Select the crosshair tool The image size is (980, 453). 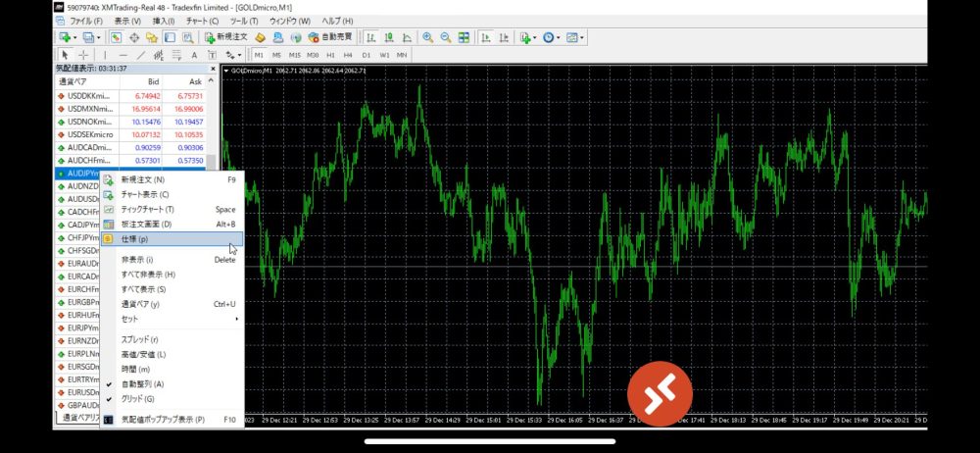pos(82,55)
